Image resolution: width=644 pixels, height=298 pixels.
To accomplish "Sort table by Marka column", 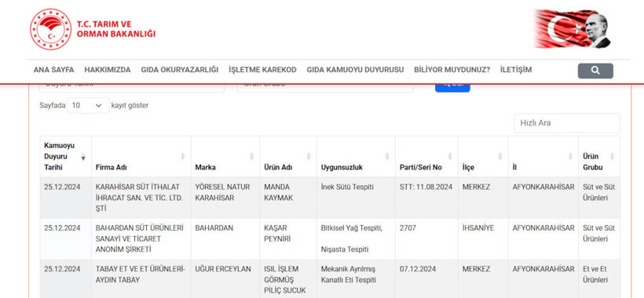I will click(x=225, y=157).
